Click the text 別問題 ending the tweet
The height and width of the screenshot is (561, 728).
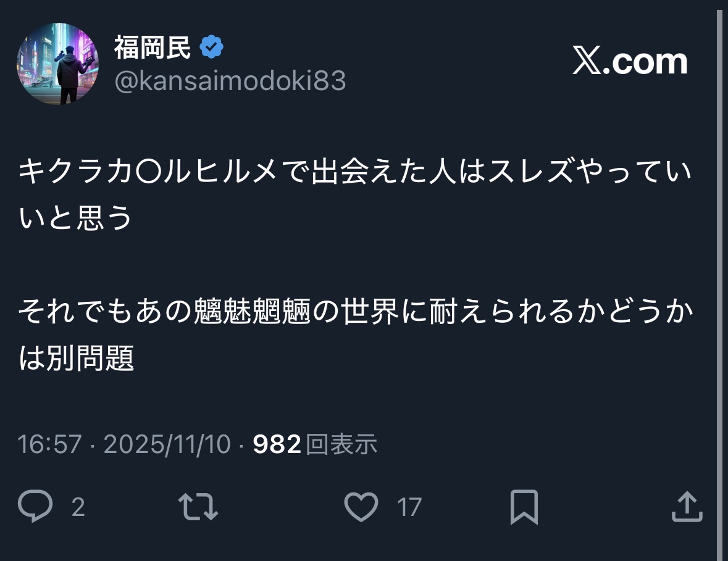point(91,357)
